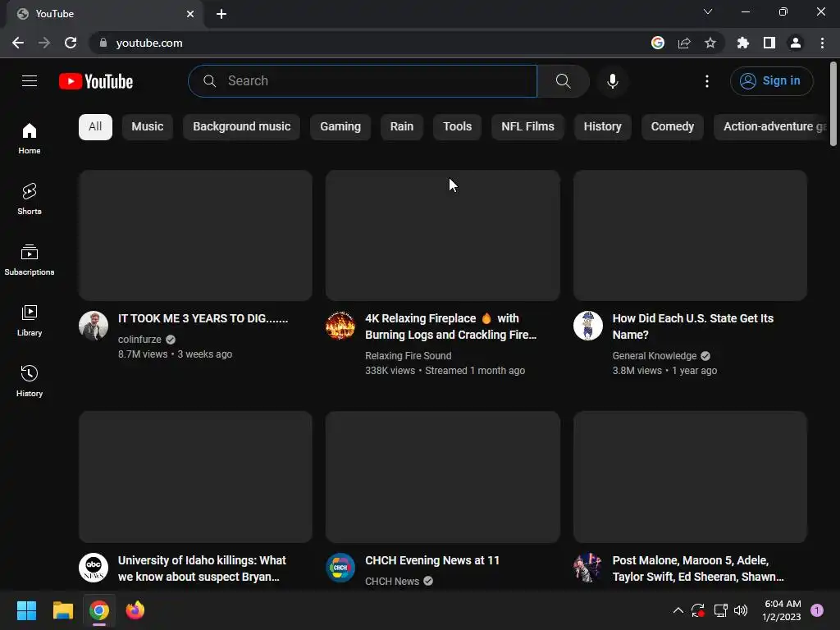Open File Explorer from taskbar
This screenshot has width=840, height=630.
pyautogui.click(x=62, y=610)
